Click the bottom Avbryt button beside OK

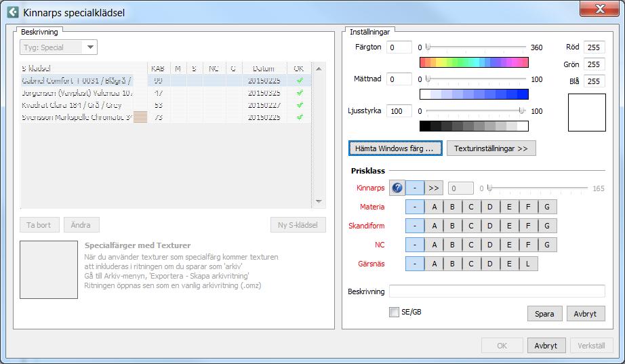[x=546, y=346]
